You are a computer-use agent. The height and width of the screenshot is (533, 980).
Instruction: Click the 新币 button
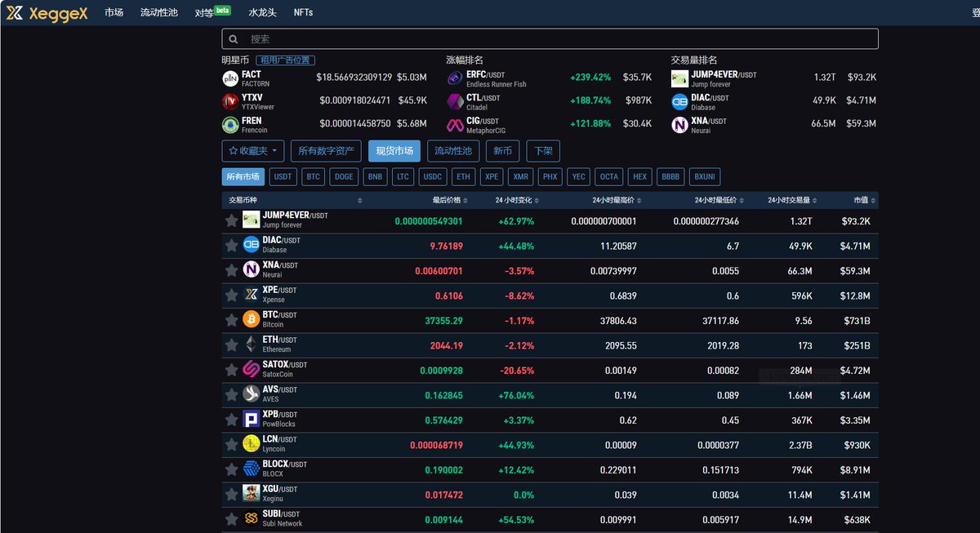click(x=503, y=151)
